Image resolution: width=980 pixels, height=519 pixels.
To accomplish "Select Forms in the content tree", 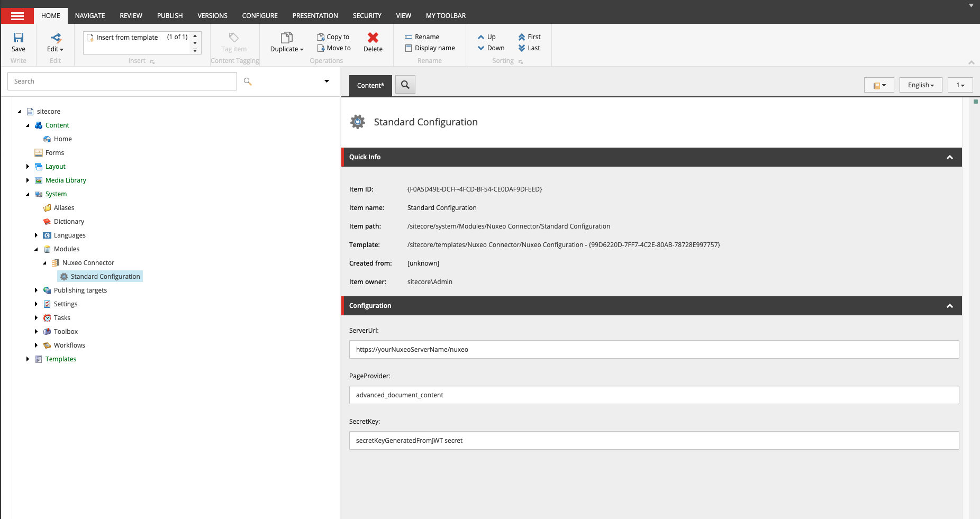I will [55, 153].
